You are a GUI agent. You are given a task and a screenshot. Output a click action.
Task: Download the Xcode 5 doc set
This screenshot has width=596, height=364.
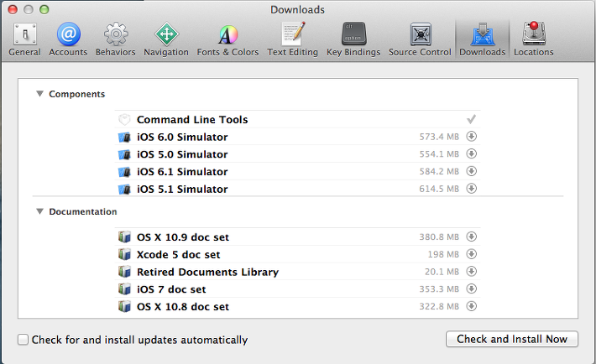pos(471,254)
